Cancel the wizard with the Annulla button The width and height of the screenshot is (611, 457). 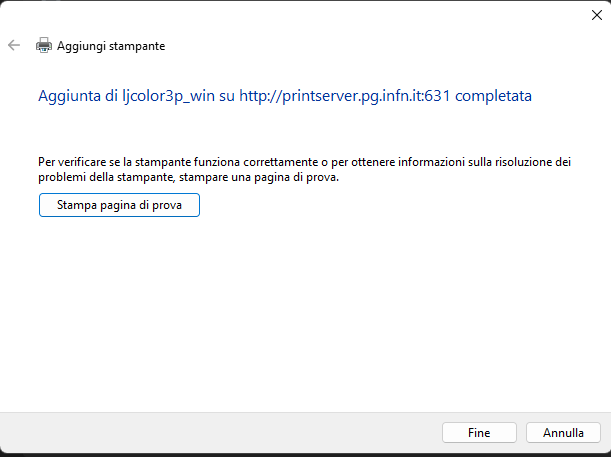coord(563,432)
